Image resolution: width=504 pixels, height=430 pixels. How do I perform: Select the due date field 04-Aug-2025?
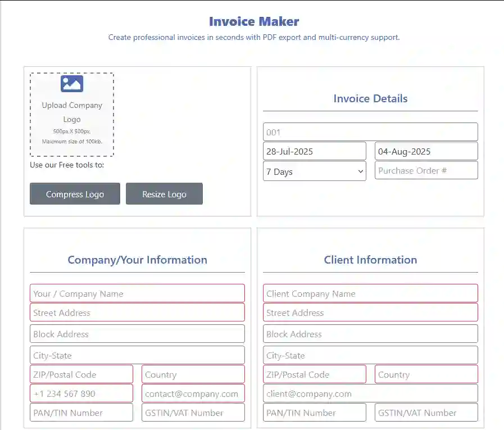pos(426,151)
